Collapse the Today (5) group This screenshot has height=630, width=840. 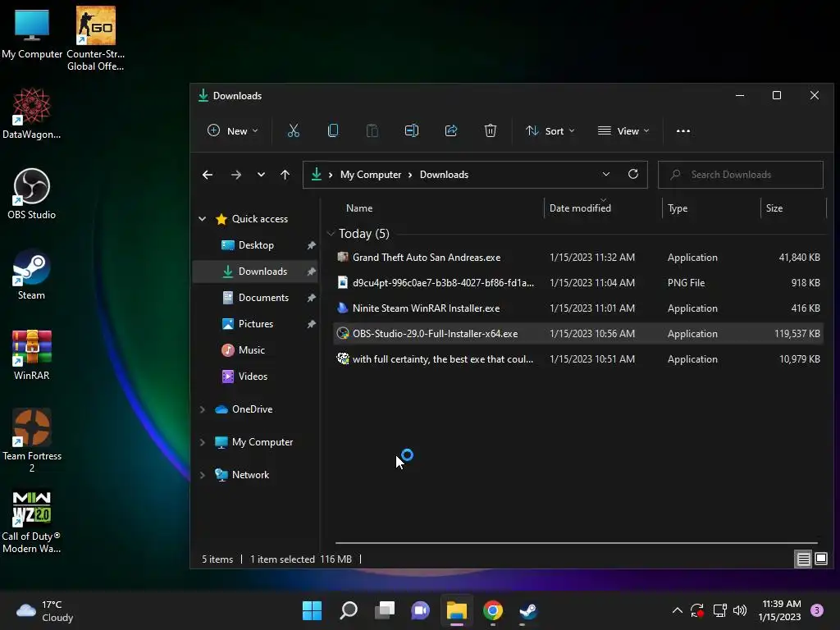coord(331,234)
